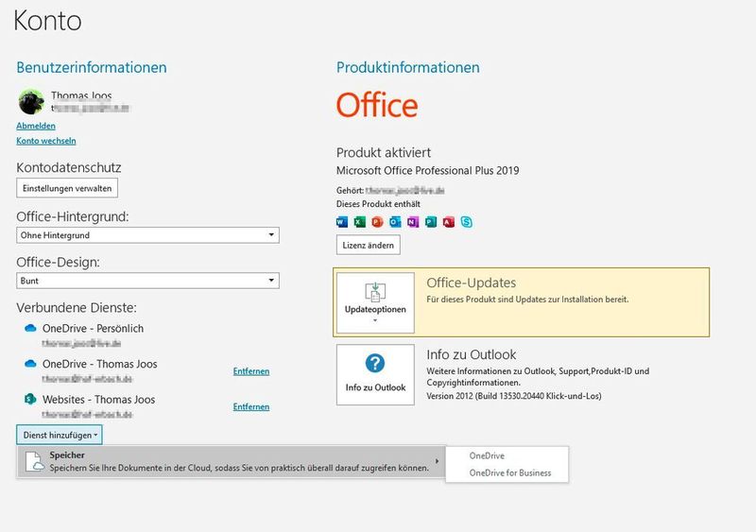Click the Word app icon
Viewport: 756px width, 532px height.
pos(342,222)
